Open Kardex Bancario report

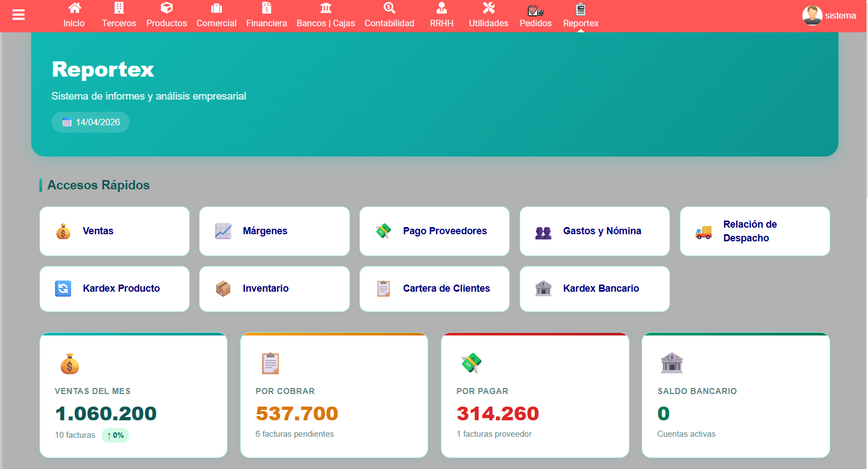(595, 289)
